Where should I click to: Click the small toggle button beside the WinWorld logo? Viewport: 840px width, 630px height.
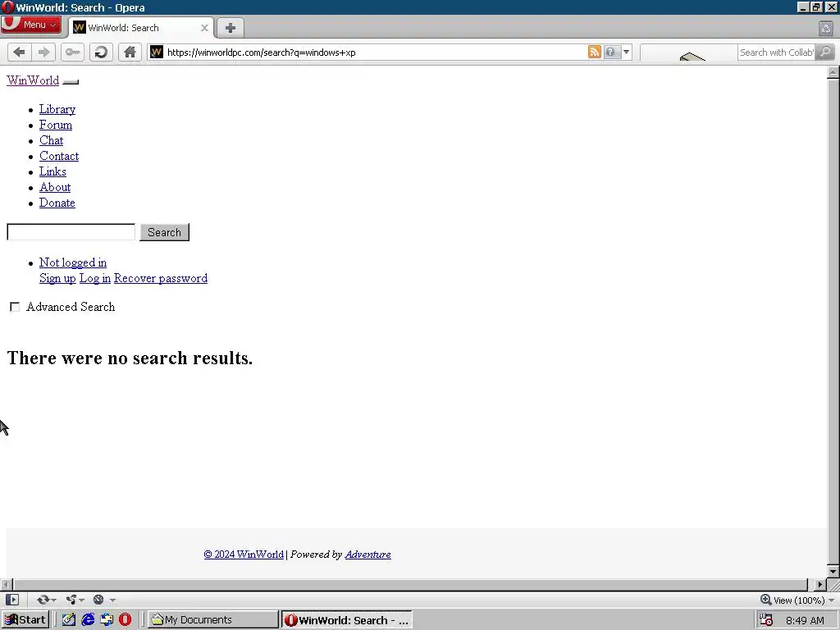pos(71,82)
